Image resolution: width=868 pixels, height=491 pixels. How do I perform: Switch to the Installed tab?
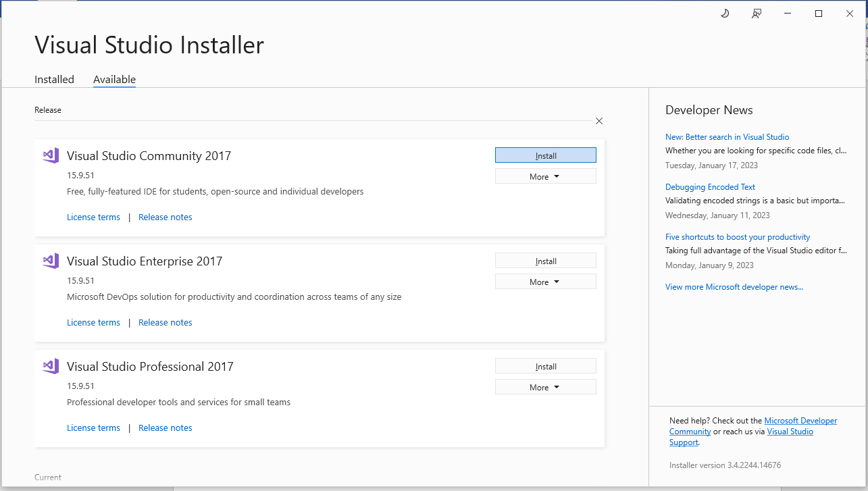point(54,79)
